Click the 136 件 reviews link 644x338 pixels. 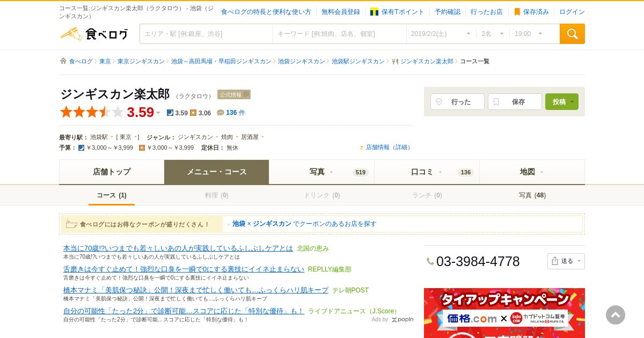coord(236,113)
